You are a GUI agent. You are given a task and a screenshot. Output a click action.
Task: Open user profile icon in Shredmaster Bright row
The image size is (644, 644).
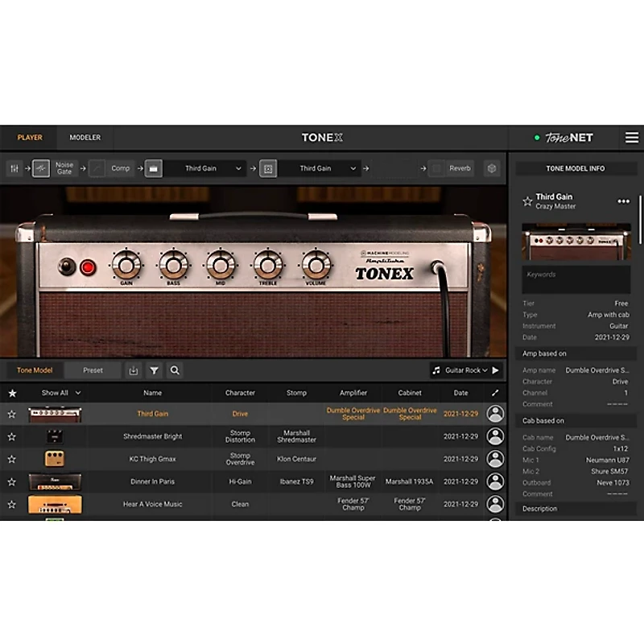click(495, 436)
